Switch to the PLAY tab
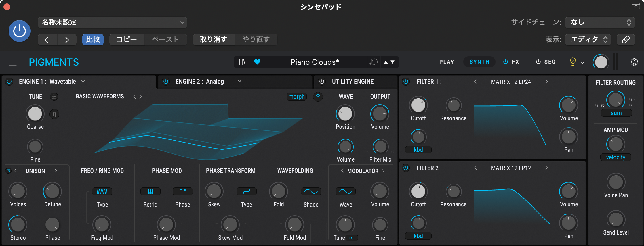This screenshot has height=246, width=644. [447, 62]
